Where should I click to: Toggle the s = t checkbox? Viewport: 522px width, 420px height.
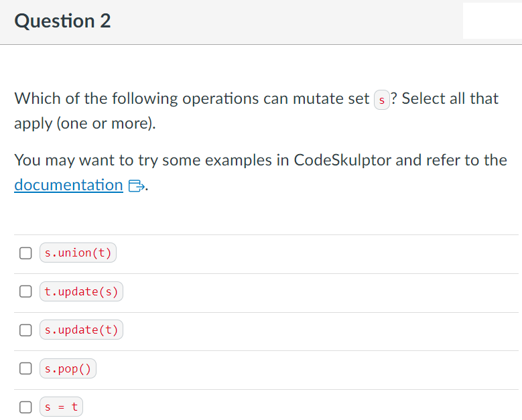point(25,407)
